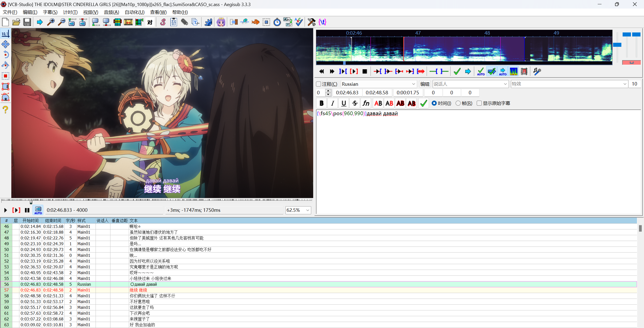This screenshot has width=644, height=328.
Task: Click the Bold formatting button
Action: pyautogui.click(x=321, y=103)
